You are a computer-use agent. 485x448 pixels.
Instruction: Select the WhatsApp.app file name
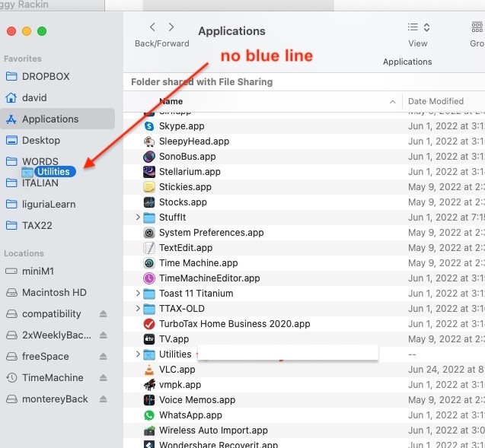(190, 415)
